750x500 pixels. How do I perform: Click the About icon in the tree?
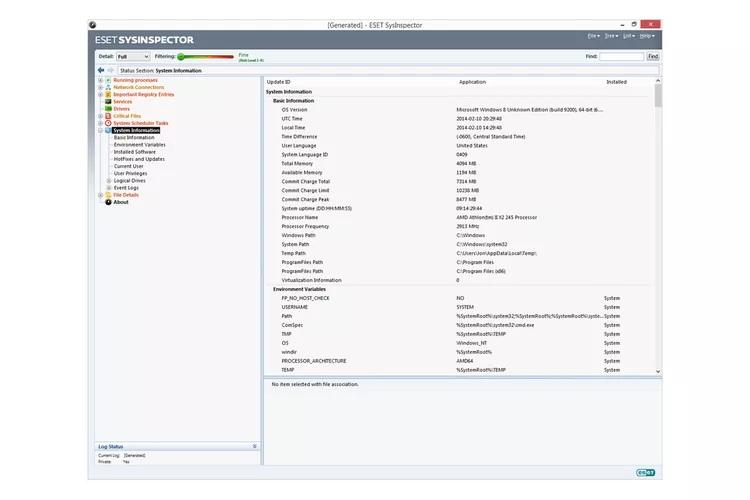pyautogui.click(x=108, y=202)
